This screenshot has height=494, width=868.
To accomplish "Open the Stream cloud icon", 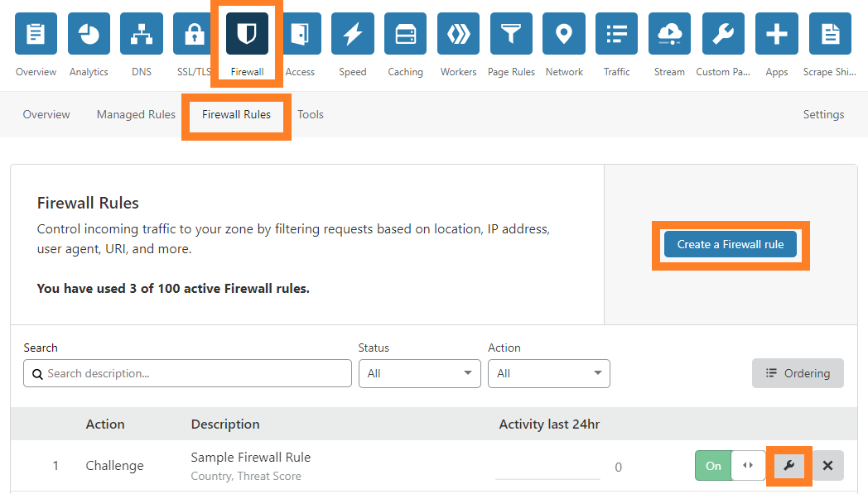I will click(669, 33).
